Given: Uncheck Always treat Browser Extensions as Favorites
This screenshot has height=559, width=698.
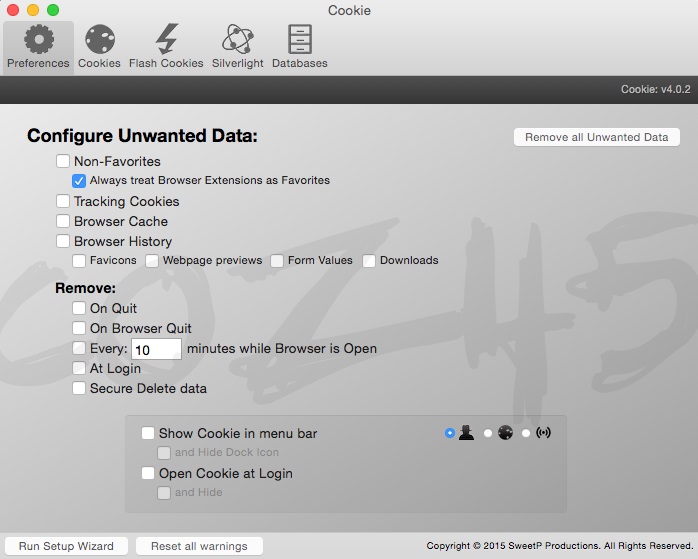Looking at the screenshot, I should 79,181.
